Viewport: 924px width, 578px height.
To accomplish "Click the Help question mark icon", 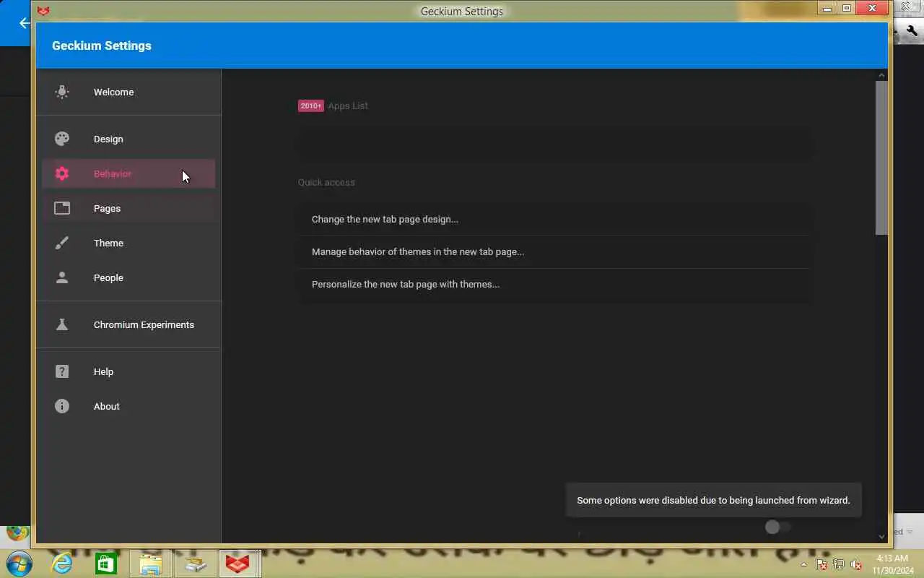I will 62,371.
